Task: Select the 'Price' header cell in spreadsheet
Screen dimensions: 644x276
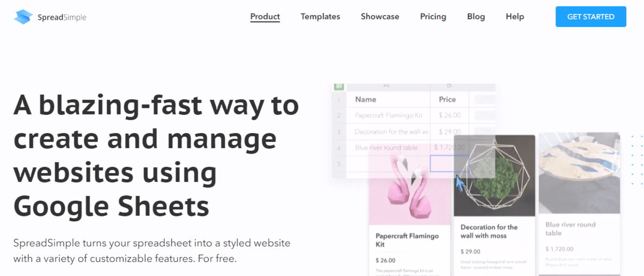Action: 449,99
